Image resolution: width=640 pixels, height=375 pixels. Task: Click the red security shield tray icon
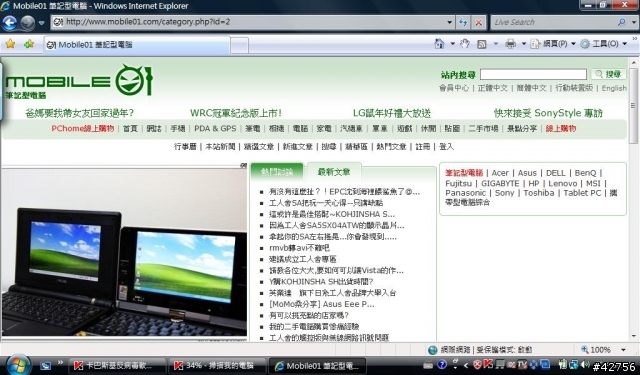(477, 364)
